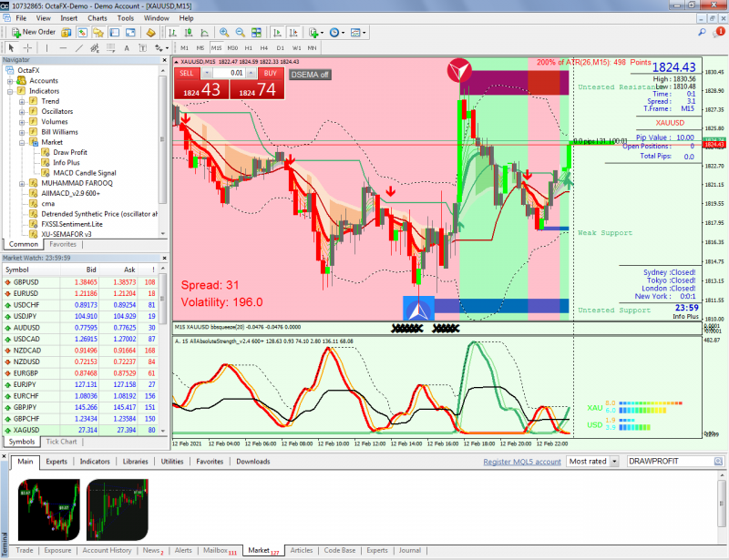Image resolution: width=729 pixels, height=560 pixels.
Task: Open the first market product thumbnail
Action: pos(49,510)
